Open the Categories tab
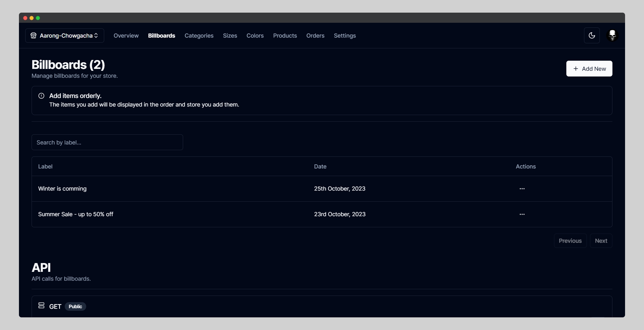Image resolution: width=644 pixels, height=330 pixels. click(199, 36)
